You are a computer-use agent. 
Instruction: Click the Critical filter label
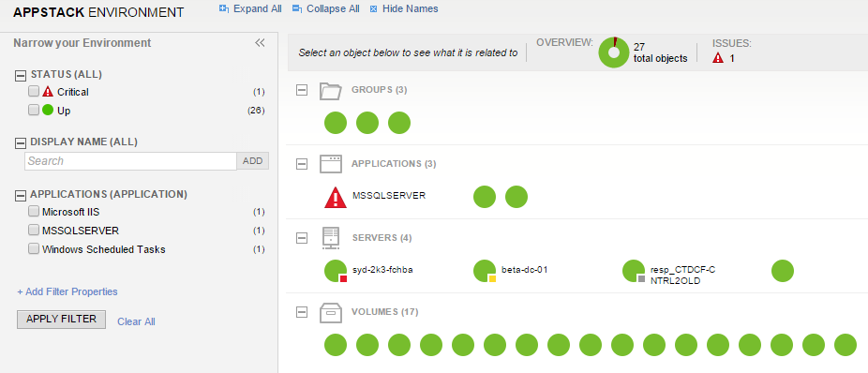(x=73, y=92)
